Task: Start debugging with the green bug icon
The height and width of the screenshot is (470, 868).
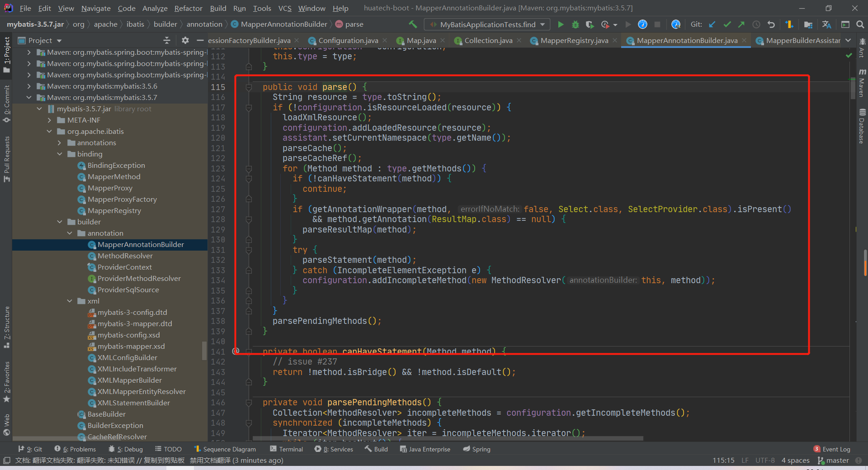Action: (575, 24)
